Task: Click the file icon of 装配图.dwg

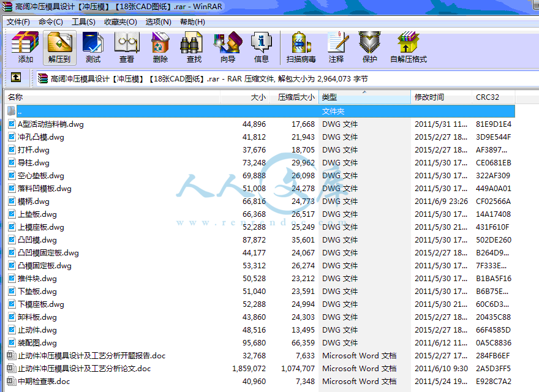Action: tap(12, 343)
